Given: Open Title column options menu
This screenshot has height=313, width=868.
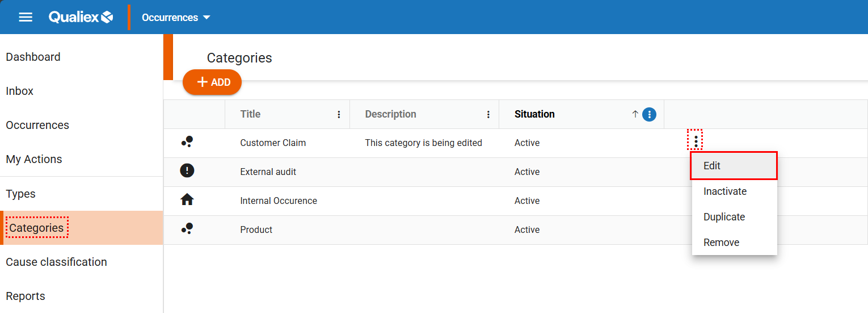Looking at the screenshot, I should 339,114.
